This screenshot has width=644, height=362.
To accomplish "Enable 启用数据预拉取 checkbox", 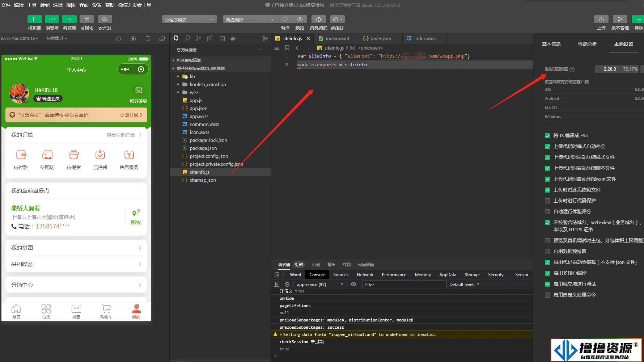I will [547, 252].
